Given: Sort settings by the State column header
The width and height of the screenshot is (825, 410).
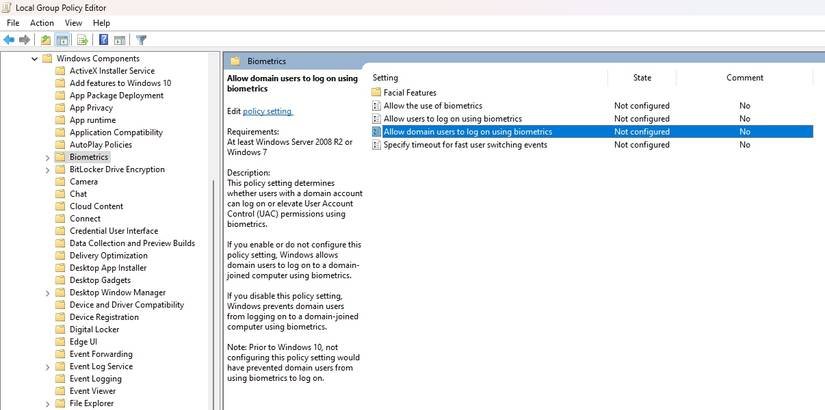Looking at the screenshot, I should point(642,77).
